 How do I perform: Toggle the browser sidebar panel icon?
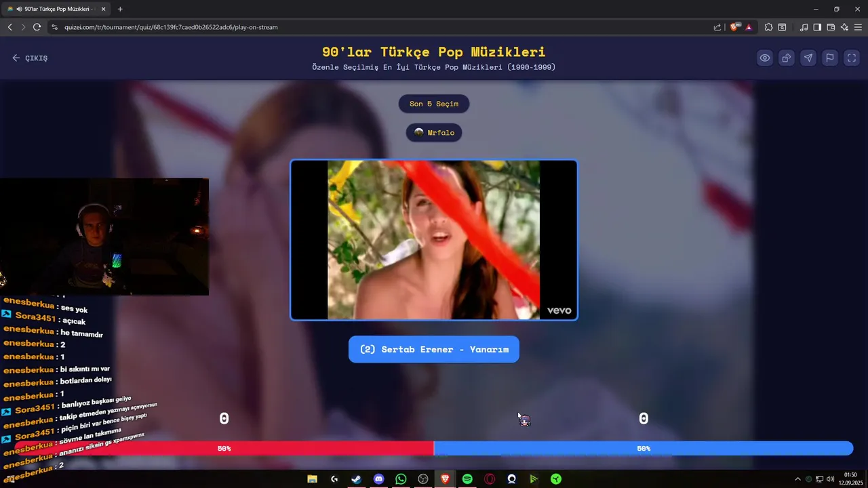click(817, 27)
